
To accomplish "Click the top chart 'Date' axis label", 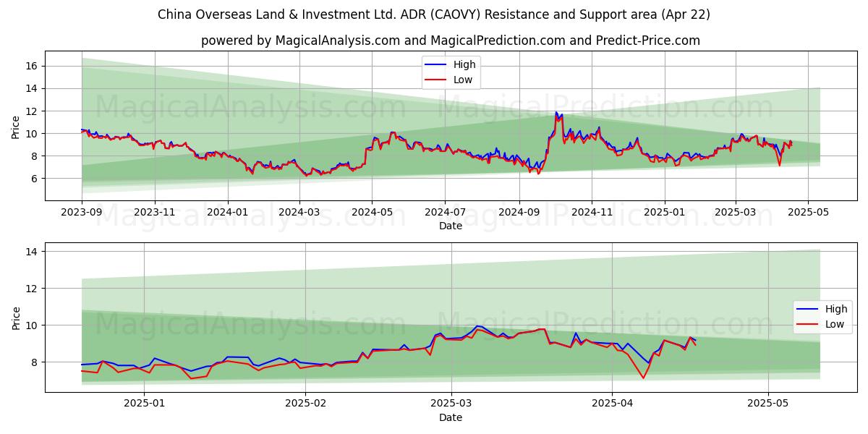I will [450, 226].
